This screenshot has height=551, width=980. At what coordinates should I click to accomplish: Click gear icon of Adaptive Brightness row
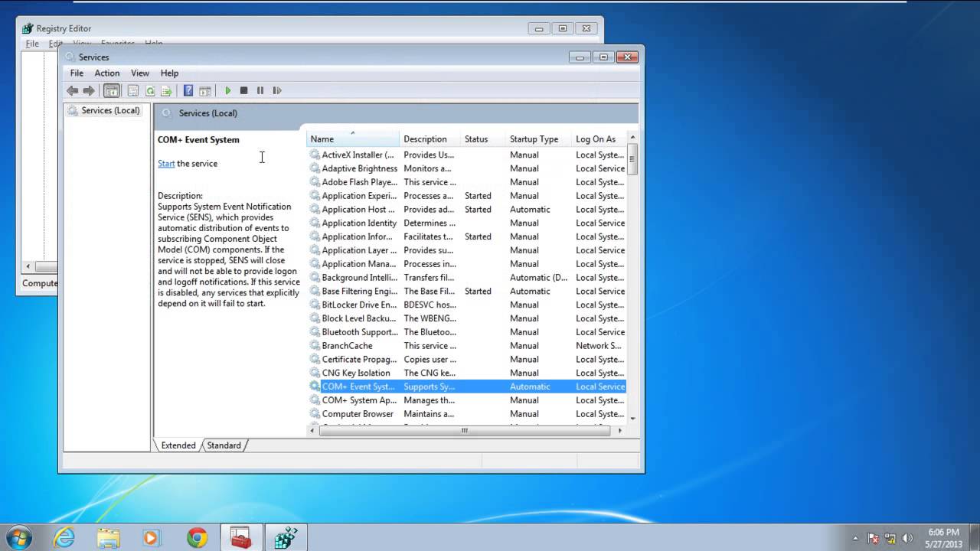315,168
